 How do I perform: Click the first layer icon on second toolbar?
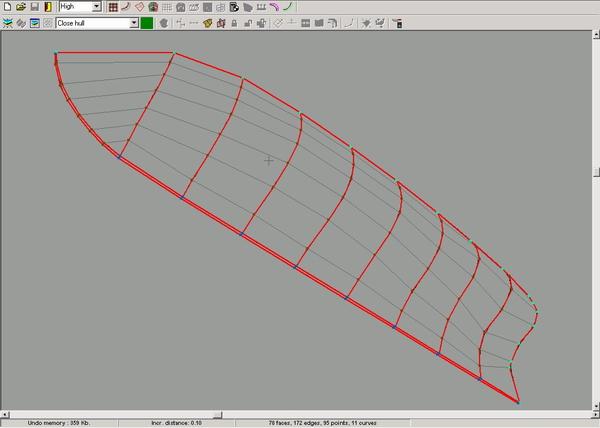pos(7,23)
